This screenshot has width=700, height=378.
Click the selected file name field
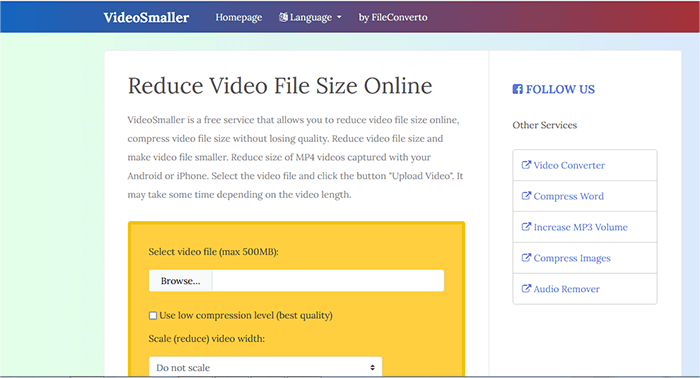[x=328, y=281]
